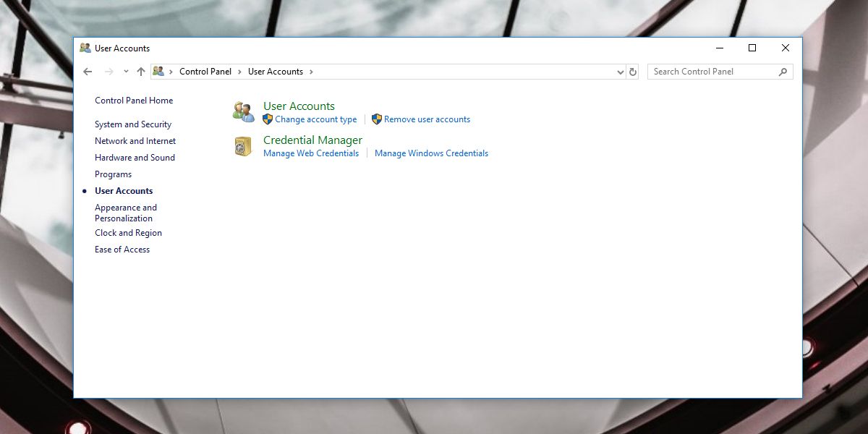Viewport: 868px width, 434px height.
Task: Click shield icon next to Change account type
Action: 268,119
